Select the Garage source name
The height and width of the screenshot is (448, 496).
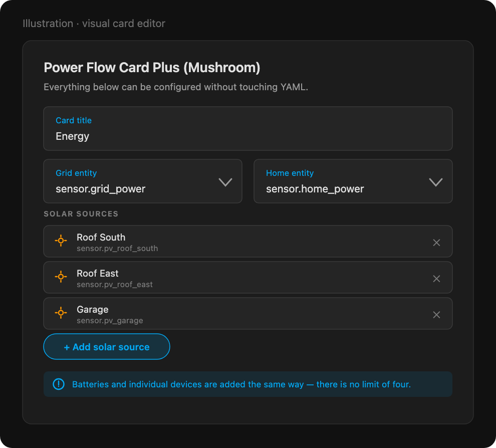click(x=93, y=309)
